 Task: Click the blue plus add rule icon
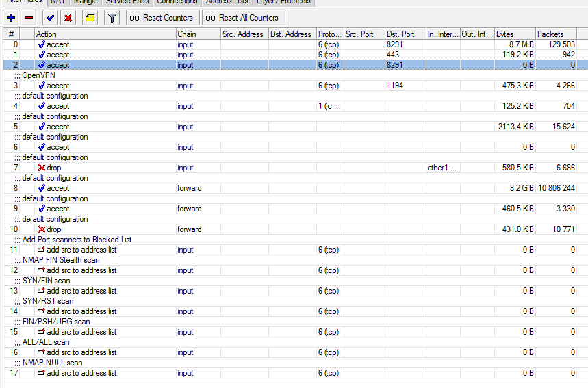coord(11,18)
